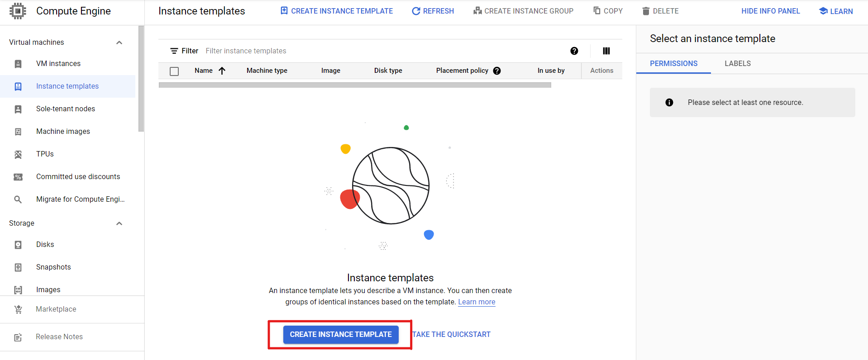Click the sidebar vertical scrollbar
868x360 pixels.
click(141, 79)
